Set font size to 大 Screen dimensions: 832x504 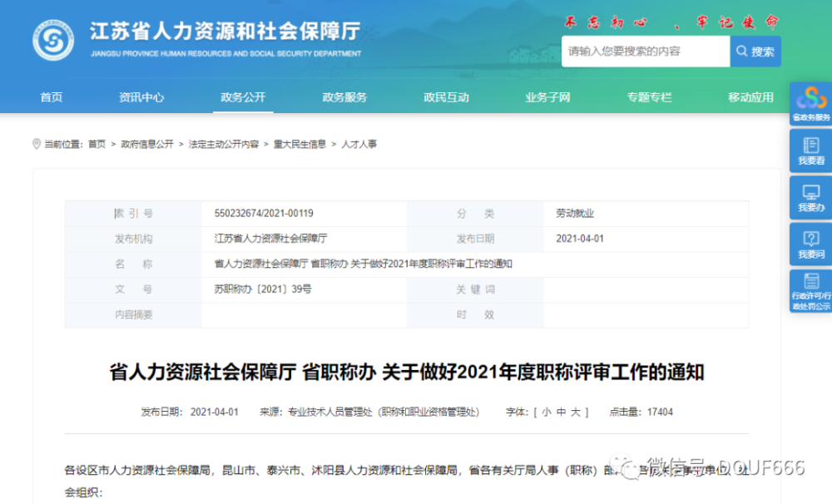tap(575, 412)
